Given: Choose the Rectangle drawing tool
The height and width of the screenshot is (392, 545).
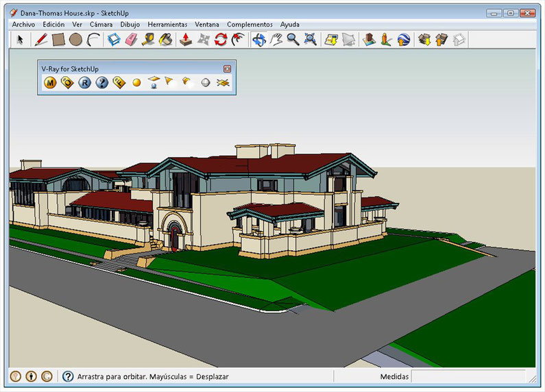Looking at the screenshot, I should point(58,40).
